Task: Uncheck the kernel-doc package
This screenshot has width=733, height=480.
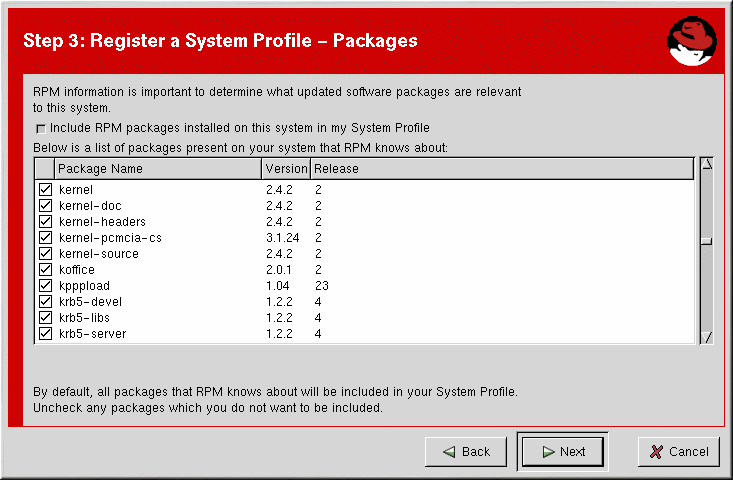Action: [45, 205]
